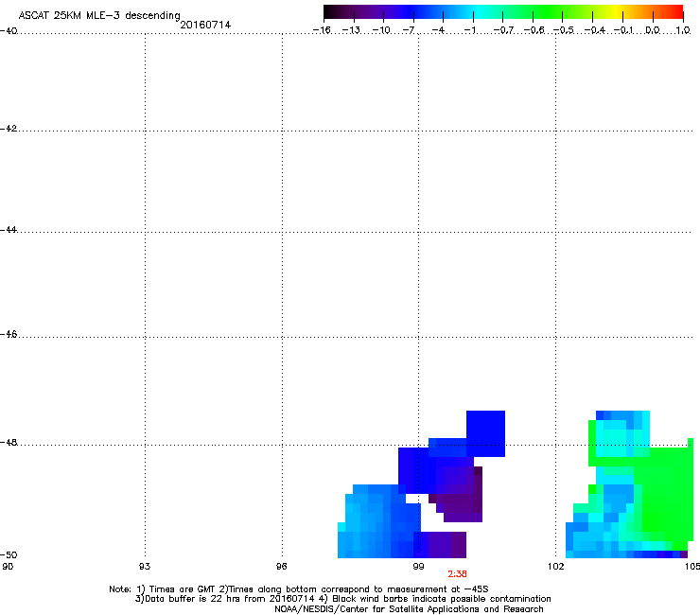Click the color bar label -0.4
Viewport: 700px width, 615px height.
tap(594, 30)
